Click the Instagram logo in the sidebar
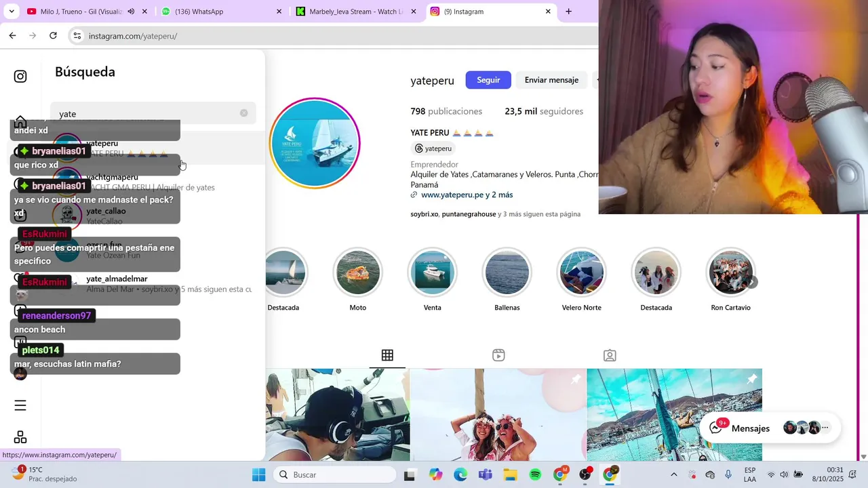The image size is (868, 488). click(x=20, y=77)
